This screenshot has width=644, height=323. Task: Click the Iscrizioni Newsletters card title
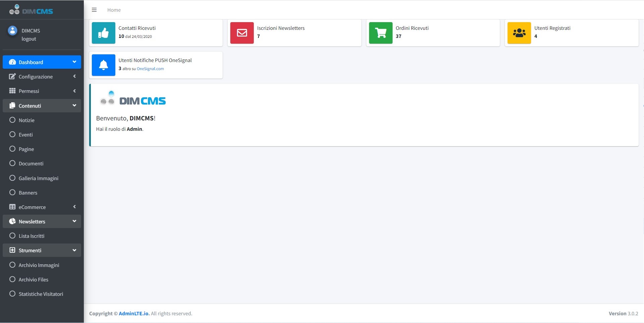click(281, 28)
